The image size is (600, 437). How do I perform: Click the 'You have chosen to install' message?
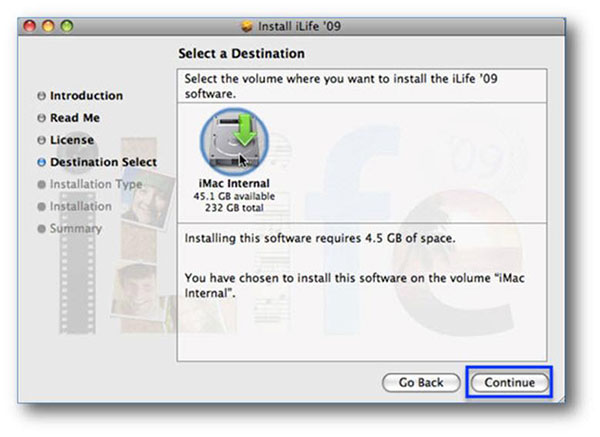point(354,285)
